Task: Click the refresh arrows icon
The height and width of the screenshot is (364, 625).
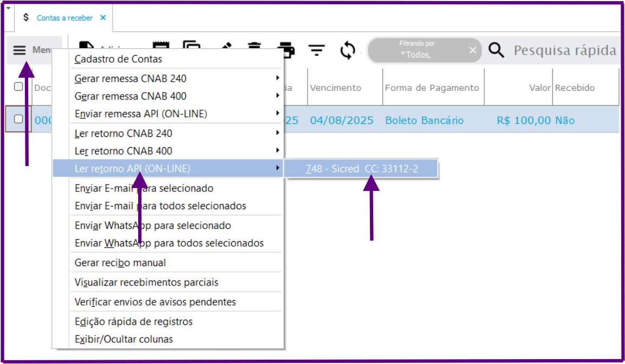Action: click(347, 50)
